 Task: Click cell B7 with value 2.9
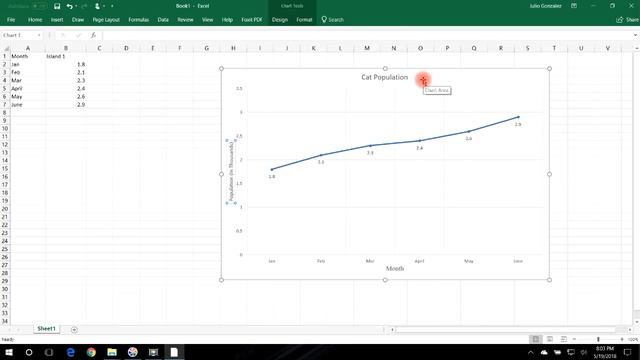(x=66, y=104)
